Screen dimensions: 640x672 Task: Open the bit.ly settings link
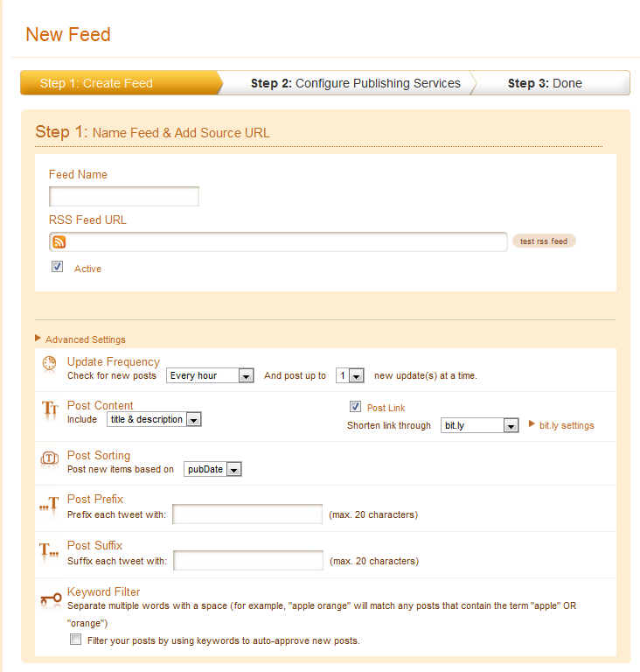[x=567, y=425]
